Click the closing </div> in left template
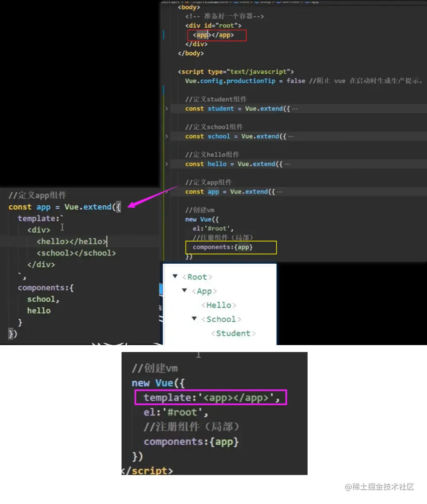Screen dimensions: 427x504 (41, 265)
